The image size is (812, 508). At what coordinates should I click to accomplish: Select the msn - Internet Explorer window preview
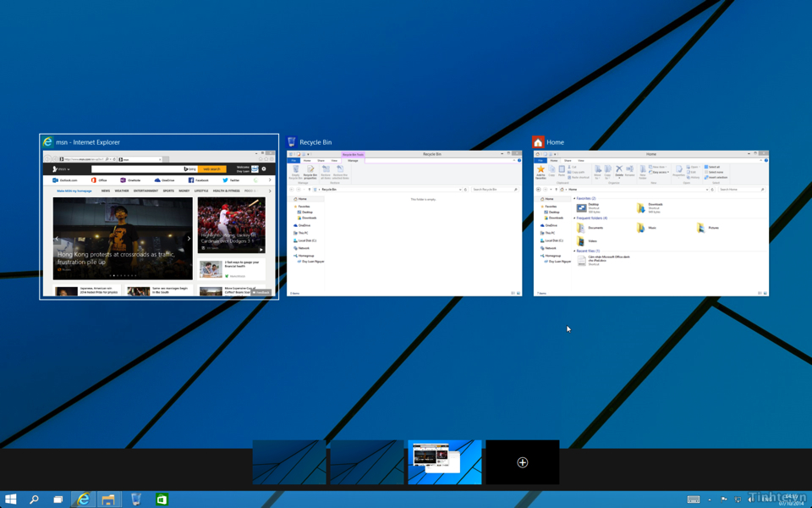tap(159, 224)
